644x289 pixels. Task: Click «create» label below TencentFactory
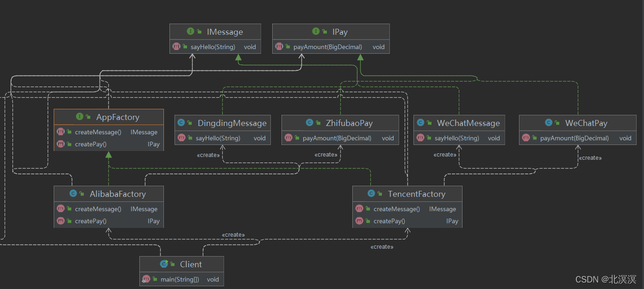coord(382,247)
